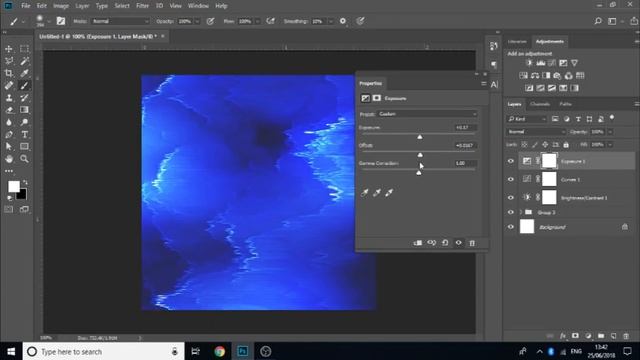Open smoothing options gear icon
The width and height of the screenshot is (640, 360).
point(343,21)
